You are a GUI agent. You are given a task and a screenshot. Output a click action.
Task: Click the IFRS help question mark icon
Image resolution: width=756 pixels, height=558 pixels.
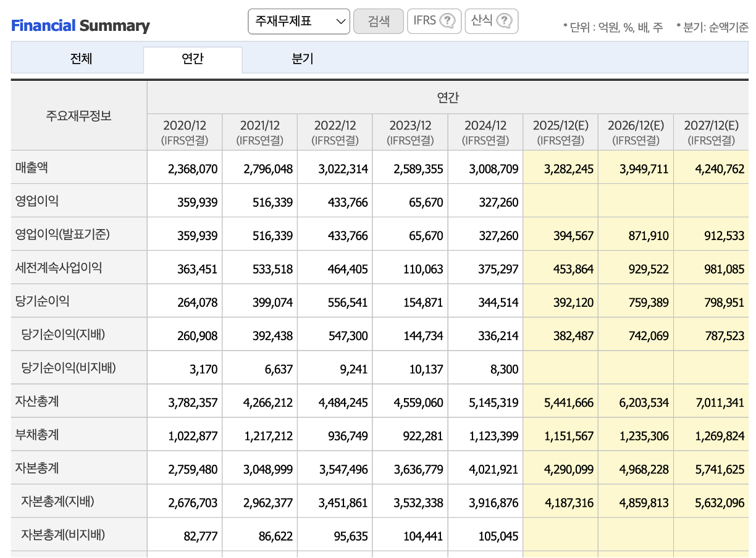pos(447,21)
